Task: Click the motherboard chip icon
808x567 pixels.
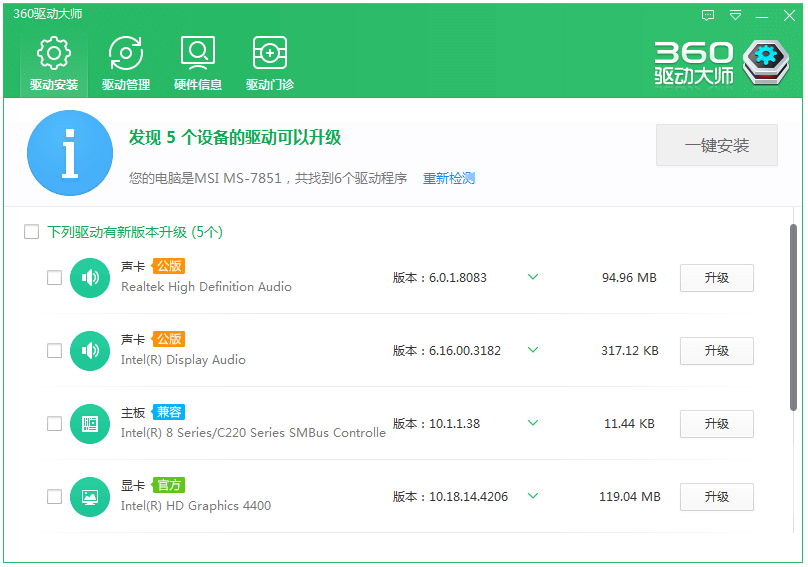Action: [90, 424]
